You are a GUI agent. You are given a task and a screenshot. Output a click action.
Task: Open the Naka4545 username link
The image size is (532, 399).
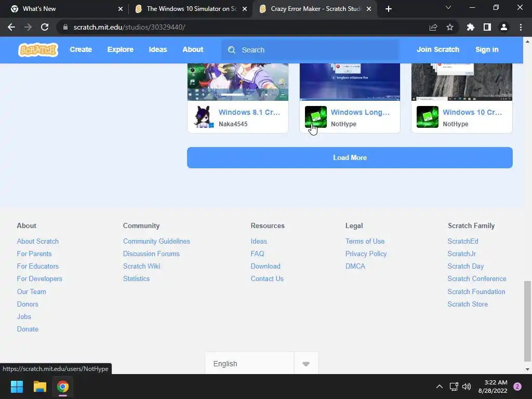tap(233, 124)
